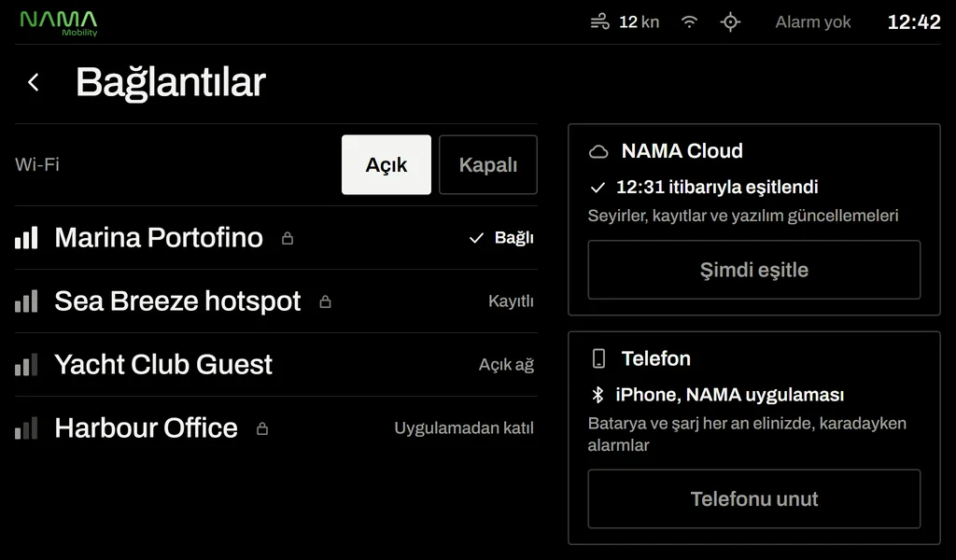
Task: Click the Bluetooth icon beside iPhone
Action: (598, 395)
